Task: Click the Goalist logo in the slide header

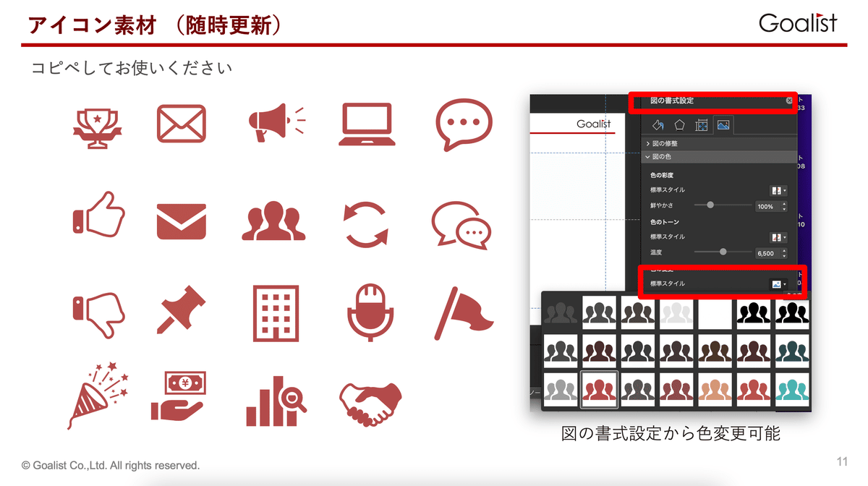Action: pyautogui.click(x=798, y=23)
